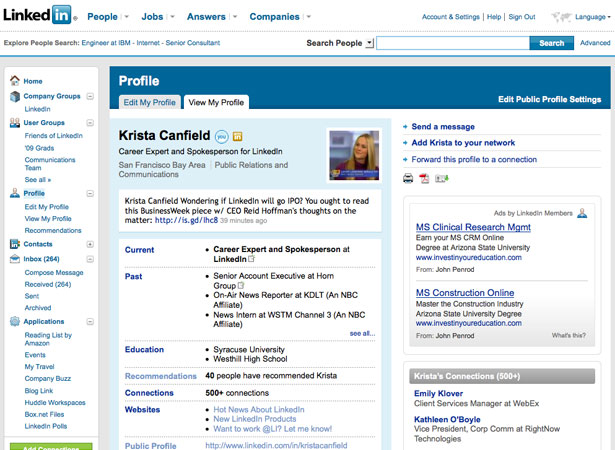This screenshot has width=615, height=450.
Task: Click the blue Search button
Action: [x=551, y=43]
